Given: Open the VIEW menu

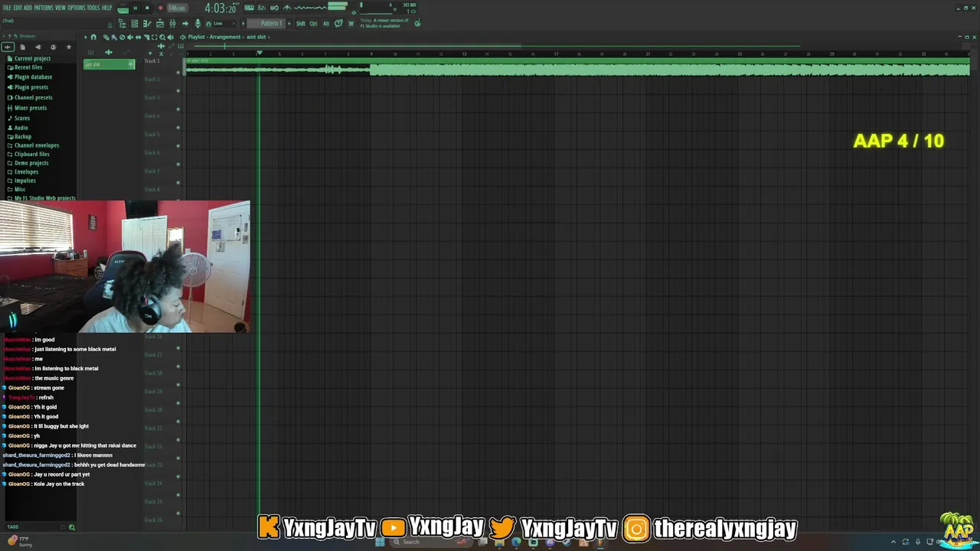Looking at the screenshot, I should [x=60, y=8].
